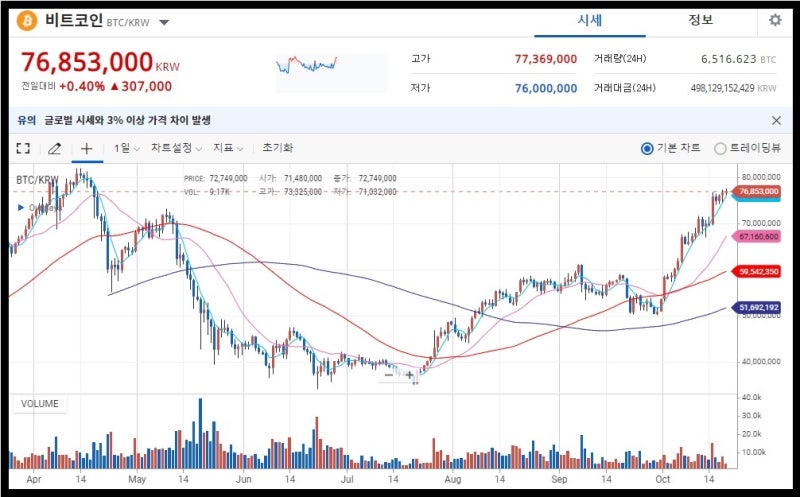Click the 저가 value 76,000,000
This screenshot has width=800, height=497.
tap(545, 88)
